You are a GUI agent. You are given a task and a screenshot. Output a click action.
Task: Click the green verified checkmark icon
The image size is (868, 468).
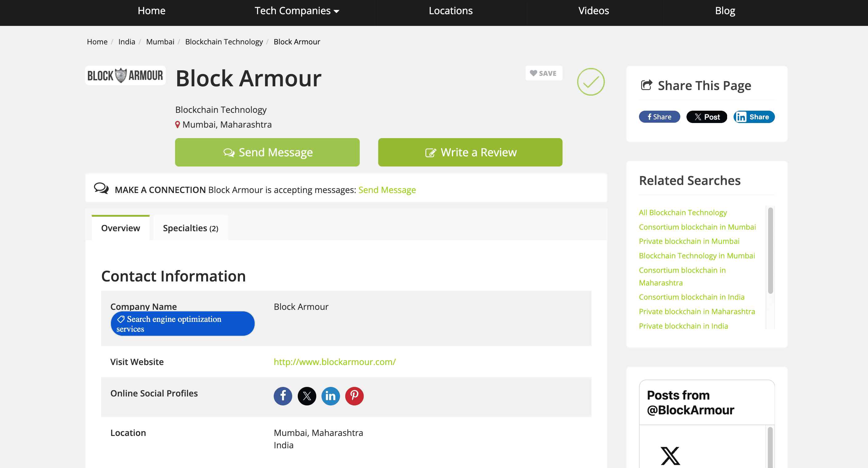pos(590,82)
